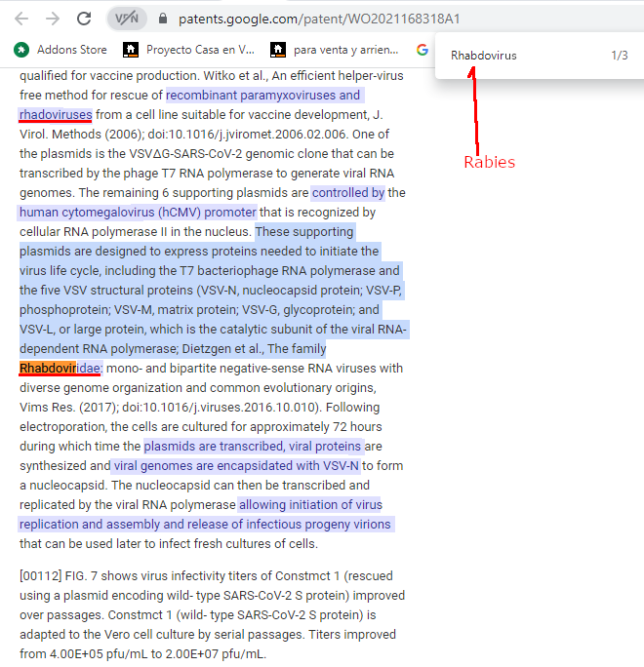644x667 pixels.
Task: Click the padlock site security icon
Action: [163, 19]
